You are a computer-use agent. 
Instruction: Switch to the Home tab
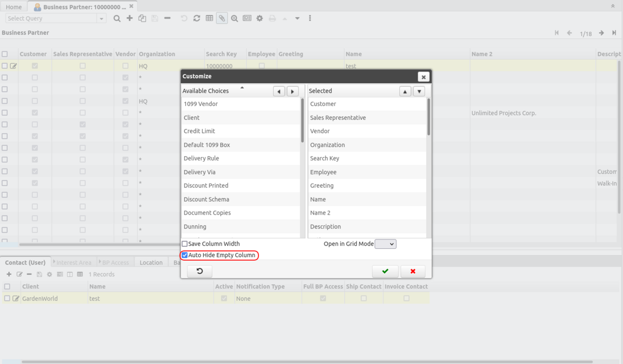[x=13, y=7]
